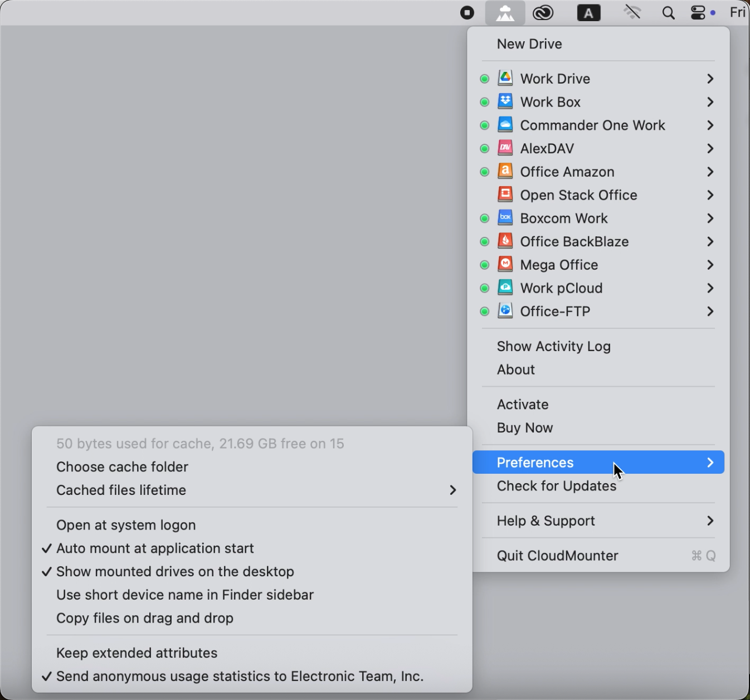Select the About menu entry
Screen dimensions: 750x700
598,370
